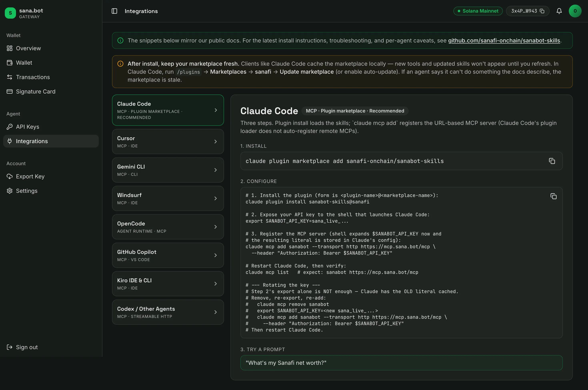
Task: Expand the Kiro IDE & CLI chevron
Action: click(x=216, y=284)
